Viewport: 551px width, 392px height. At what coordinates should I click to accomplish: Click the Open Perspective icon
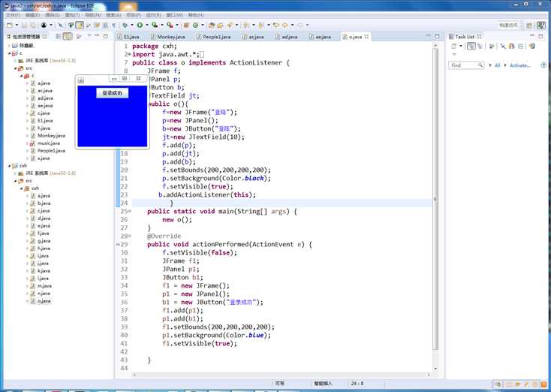(529, 26)
